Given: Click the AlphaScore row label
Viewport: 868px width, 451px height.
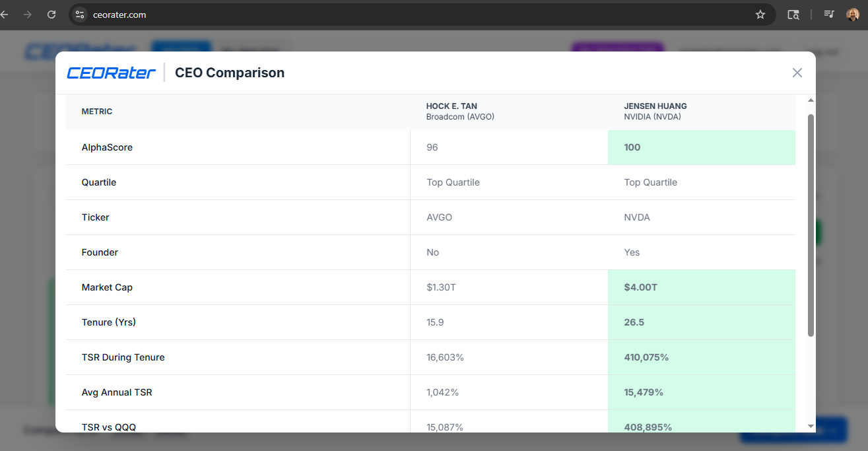Looking at the screenshot, I should point(107,147).
